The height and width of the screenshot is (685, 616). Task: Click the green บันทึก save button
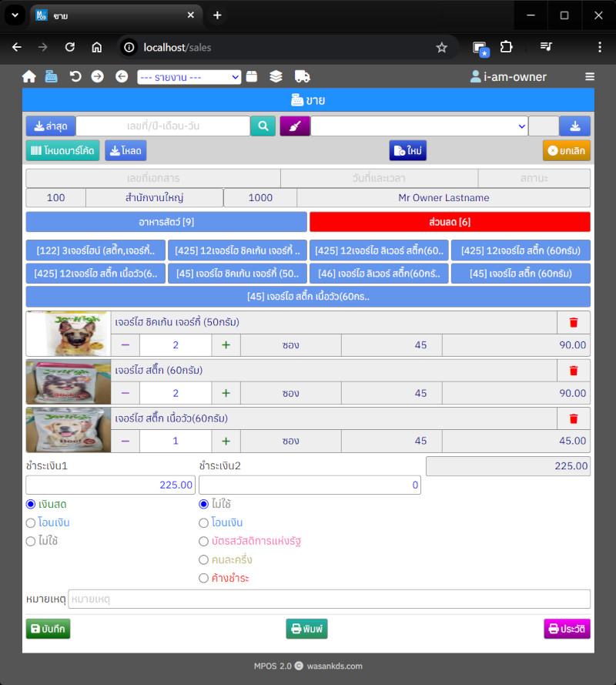click(48, 629)
